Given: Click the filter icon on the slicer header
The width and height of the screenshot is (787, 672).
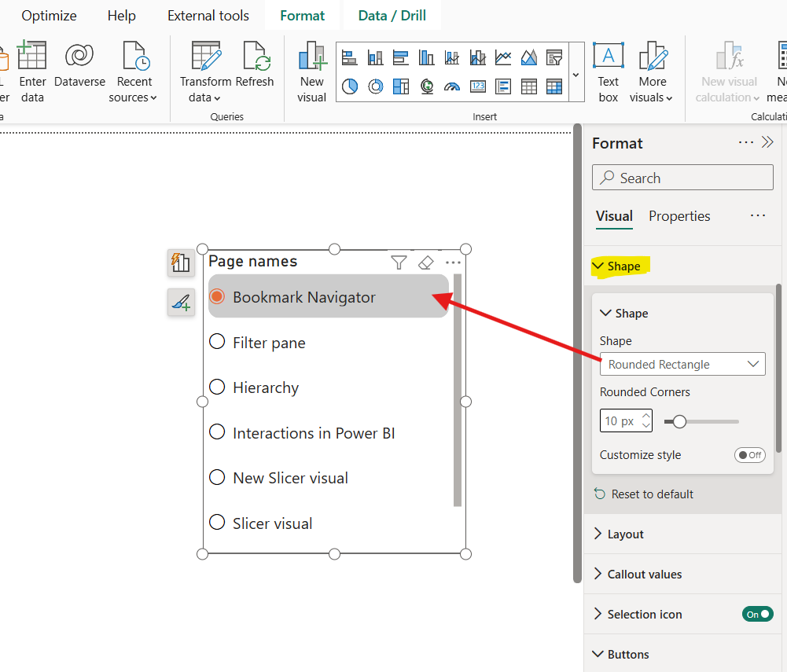Looking at the screenshot, I should coord(399,262).
